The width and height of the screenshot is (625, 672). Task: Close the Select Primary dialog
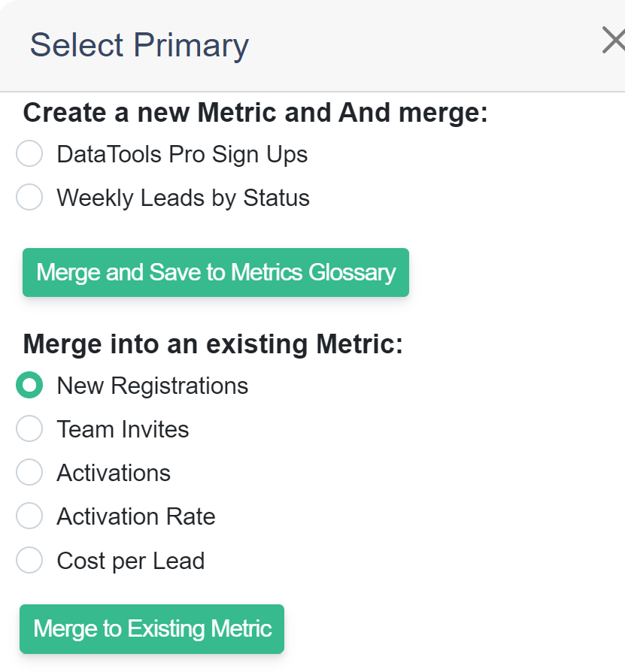pos(614,41)
